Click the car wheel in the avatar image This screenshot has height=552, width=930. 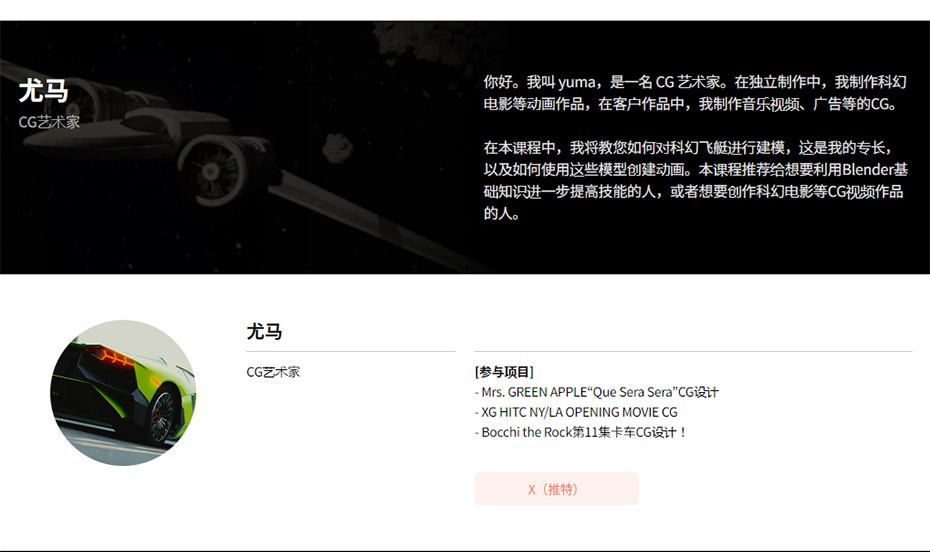(163, 417)
